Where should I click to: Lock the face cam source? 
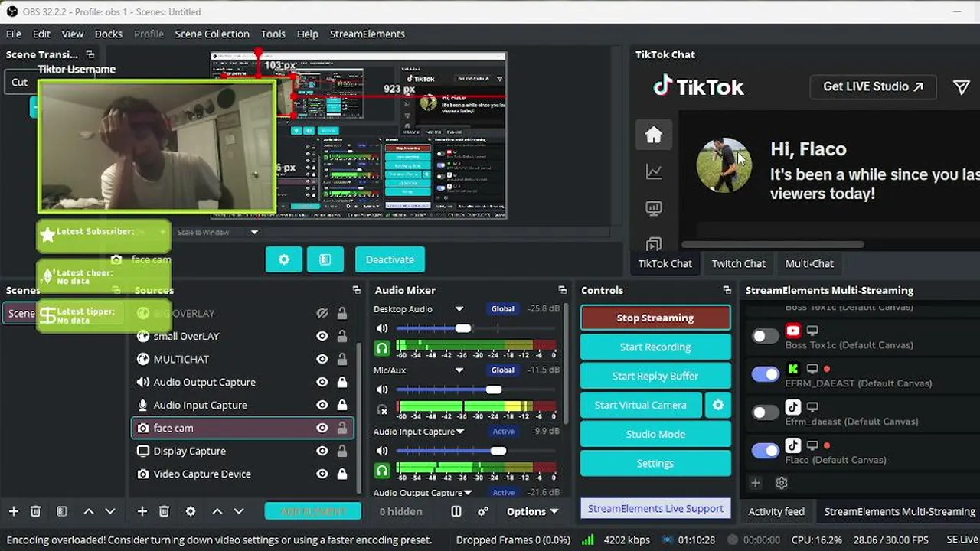pyautogui.click(x=342, y=428)
